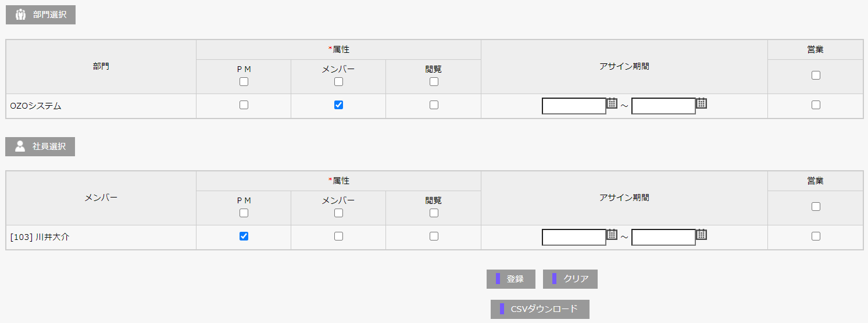Image resolution: width=868 pixels, height=323 pixels.
Task: Toggle header 営業 checkbox in department table
Action: [816, 76]
